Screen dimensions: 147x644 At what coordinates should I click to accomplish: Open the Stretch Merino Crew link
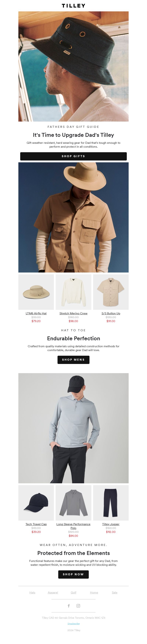click(x=73, y=313)
